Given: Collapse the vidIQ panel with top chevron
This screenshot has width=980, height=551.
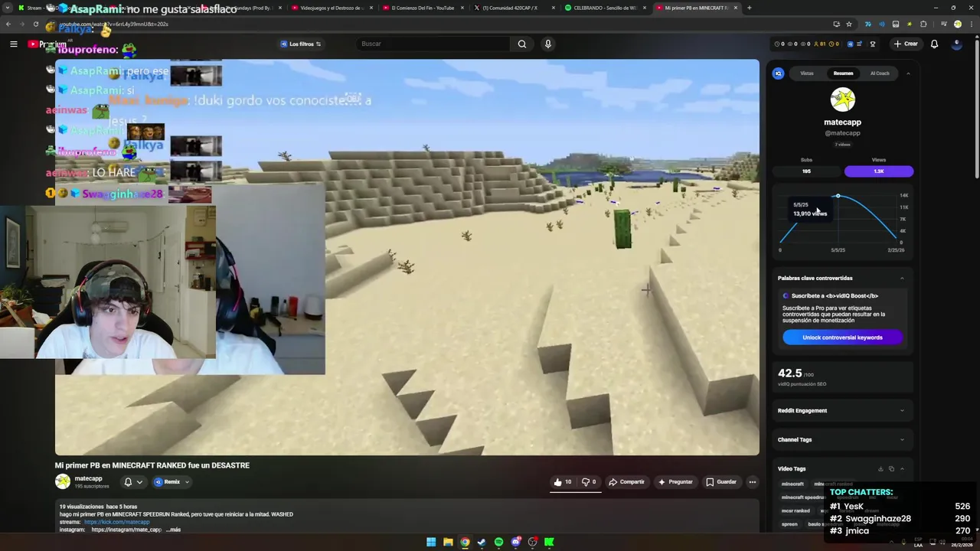Looking at the screenshot, I should 908,73.
